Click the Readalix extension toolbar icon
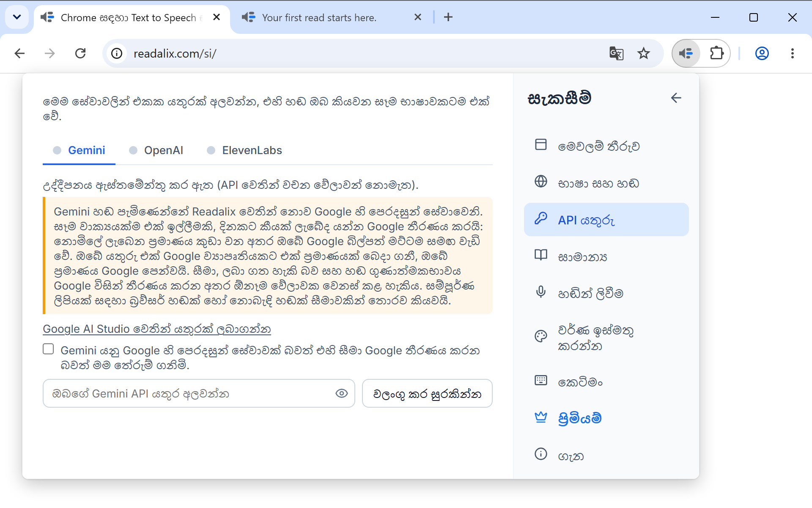Viewport: 812px width, 508px height. 686,53
